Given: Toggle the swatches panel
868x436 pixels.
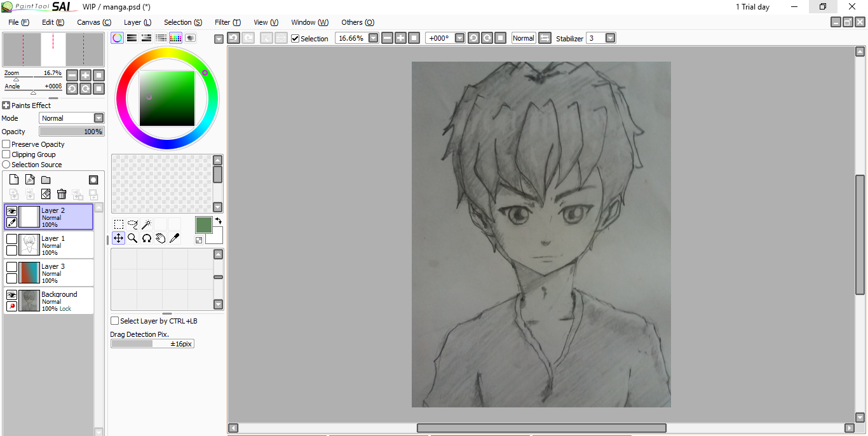Looking at the screenshot, I should coord(175,38).
